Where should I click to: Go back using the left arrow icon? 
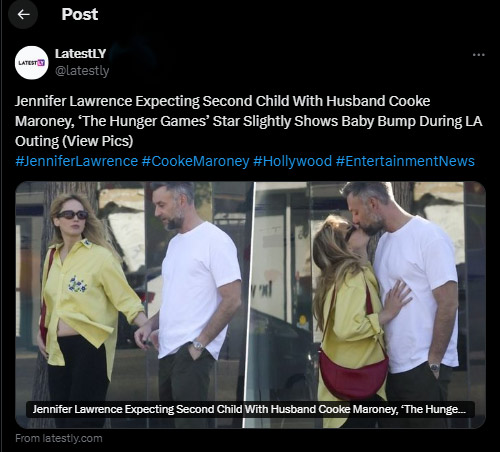point(23,14)
